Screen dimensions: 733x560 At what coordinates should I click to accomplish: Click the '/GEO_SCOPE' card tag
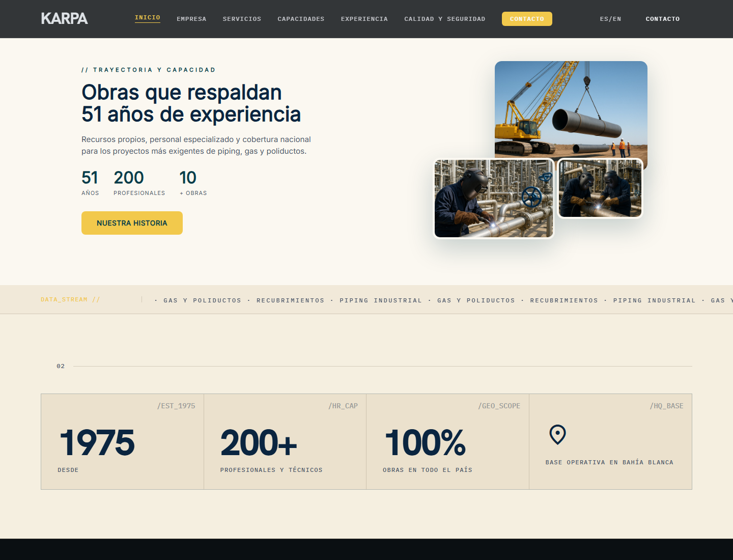[x=499, y=406]
